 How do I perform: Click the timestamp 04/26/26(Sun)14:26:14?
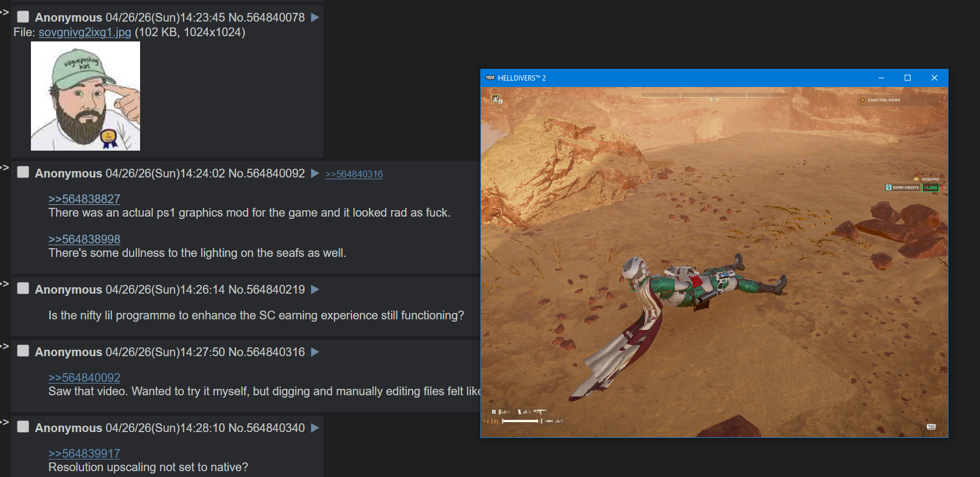tap(165, 290)
